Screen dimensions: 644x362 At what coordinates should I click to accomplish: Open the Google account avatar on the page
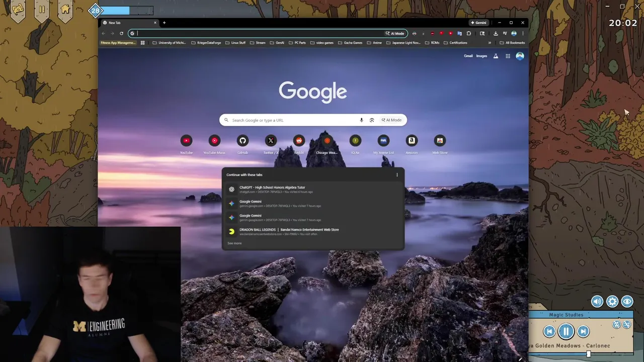(x=520, y=56)
